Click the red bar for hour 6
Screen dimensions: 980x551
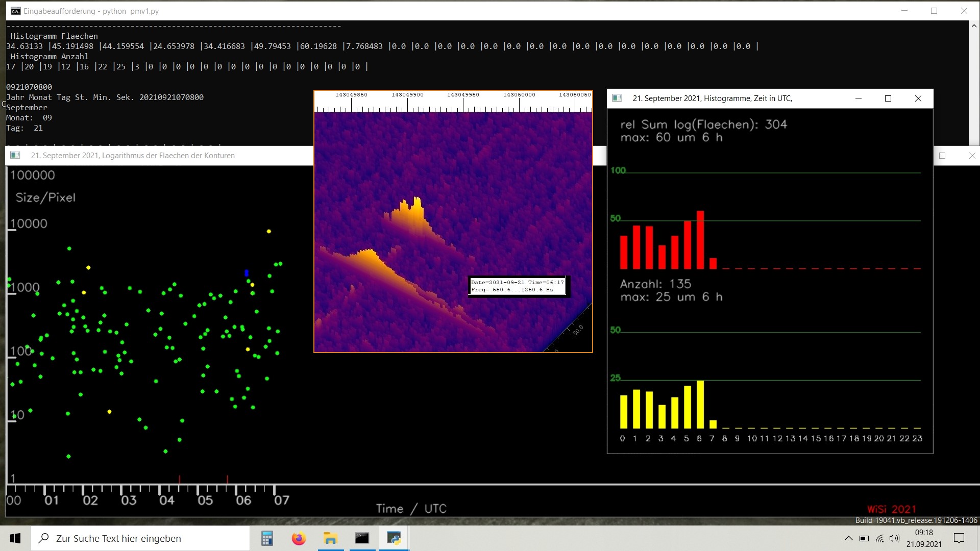pyautogui.click(x=700, y=240)
